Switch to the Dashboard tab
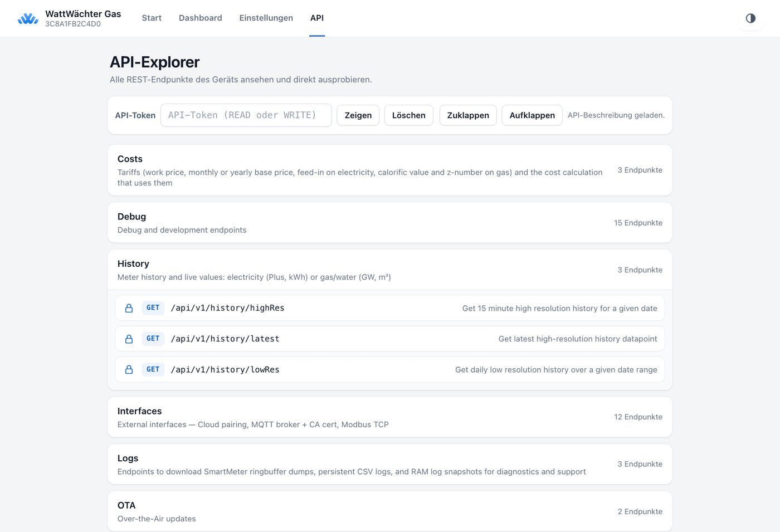The height and width of the screenshot is (532, 780). [201, 18]
